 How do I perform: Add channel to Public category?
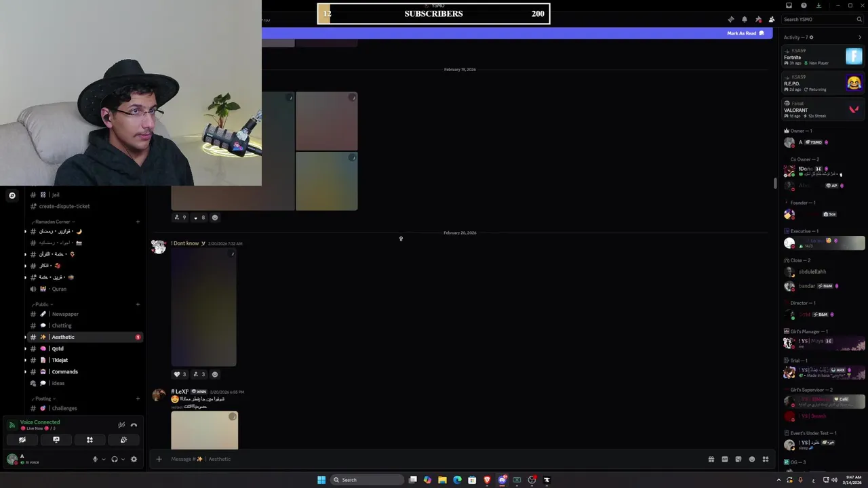[x=138, y=304]
